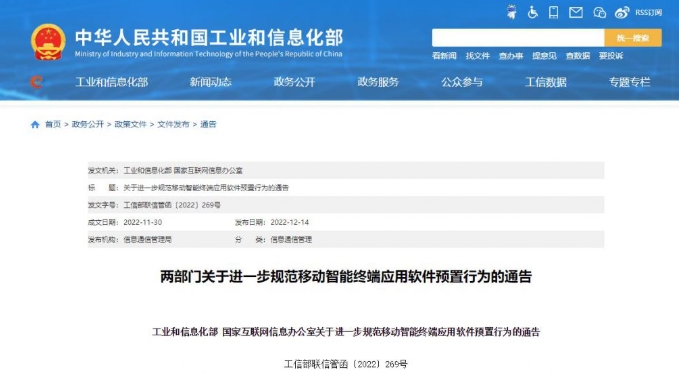Select the 发布日期 value 2022-12-14

point(290,223)
